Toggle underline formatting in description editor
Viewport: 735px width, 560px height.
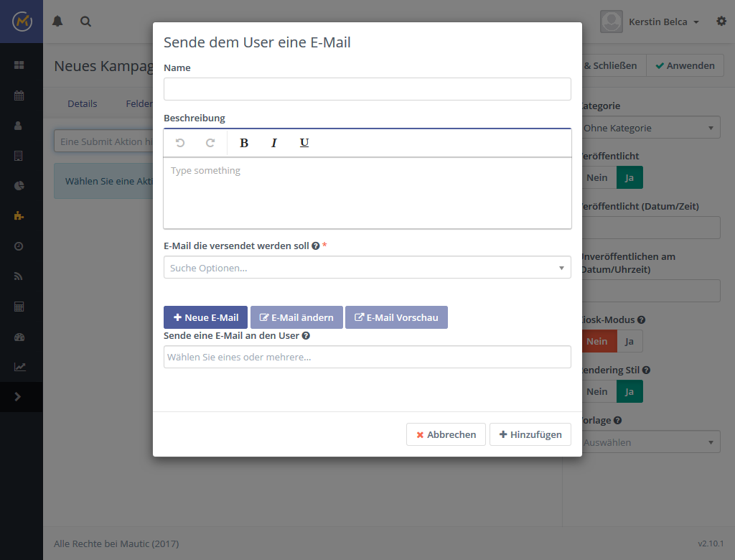pyautogui.click(x=304, y=143)
